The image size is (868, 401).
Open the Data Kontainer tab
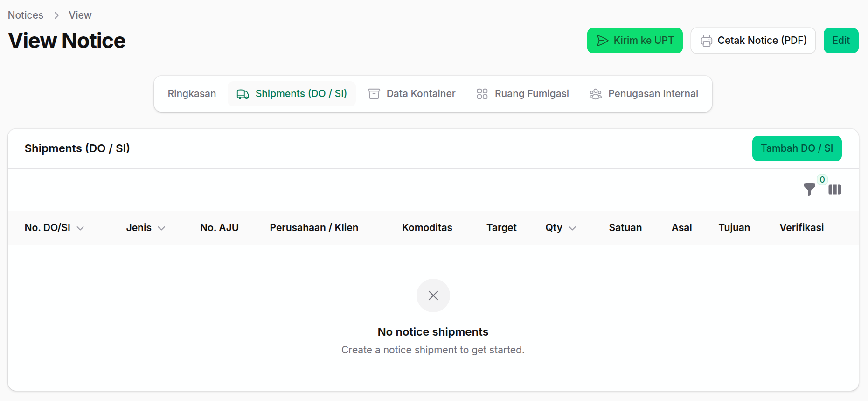pos(411,94)
